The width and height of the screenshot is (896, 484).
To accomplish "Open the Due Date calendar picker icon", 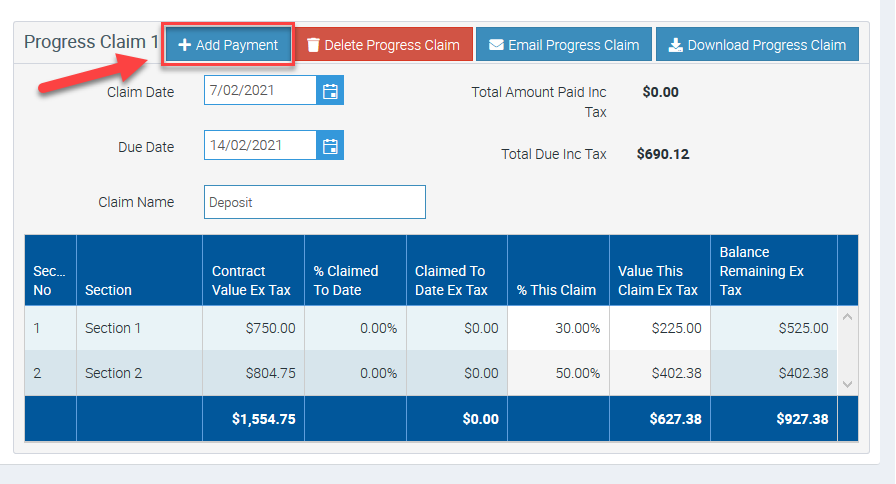I will click(330, 146).
